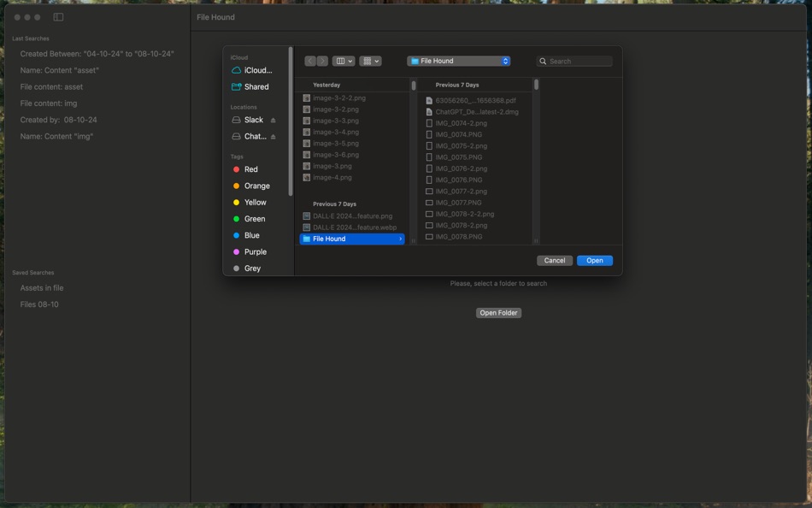Open the column view options chevron

pyautogui.click(x=349, y=61)
